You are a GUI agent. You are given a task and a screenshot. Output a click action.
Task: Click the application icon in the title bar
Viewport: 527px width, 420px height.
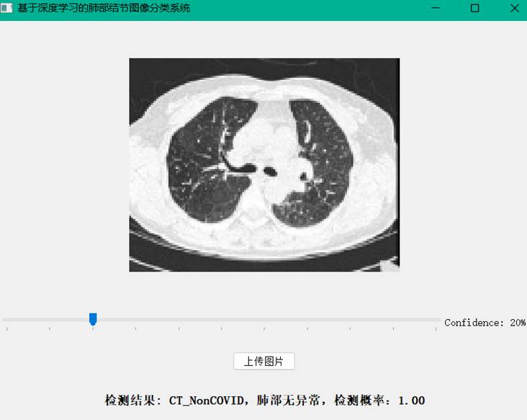click(6, 8)
